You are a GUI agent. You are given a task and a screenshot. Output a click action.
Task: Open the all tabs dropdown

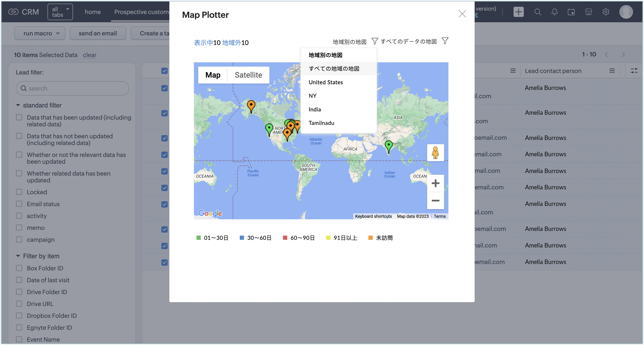[60, 12]
